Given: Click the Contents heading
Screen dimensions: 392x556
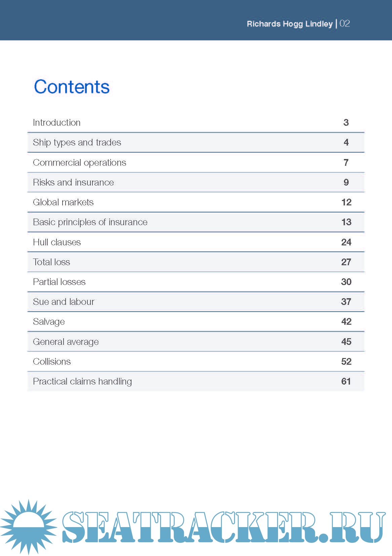Looking at the screenshot, I should pyautogui.click(x=72, y=87).
